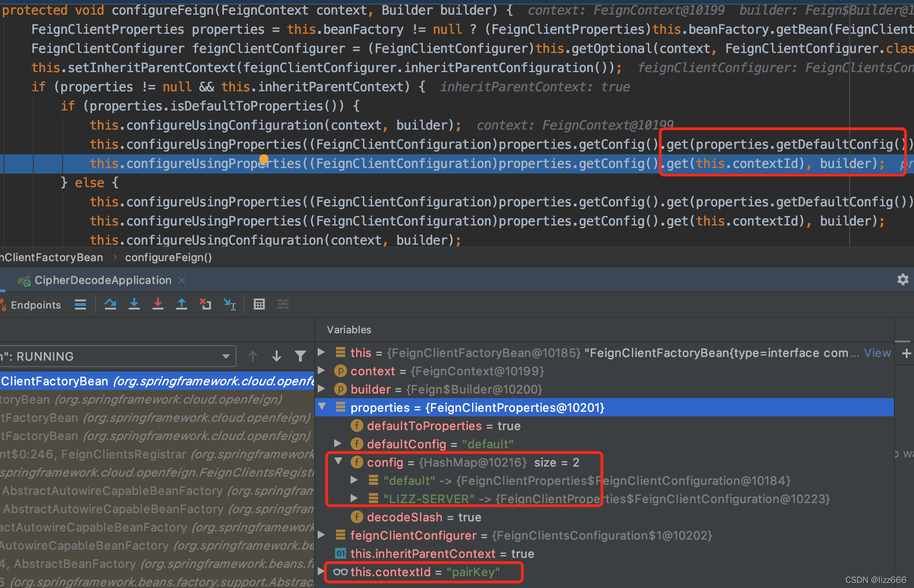Click configureFeign() in the breadcrumb bar

pyautogui.click(x=168, y=257)
